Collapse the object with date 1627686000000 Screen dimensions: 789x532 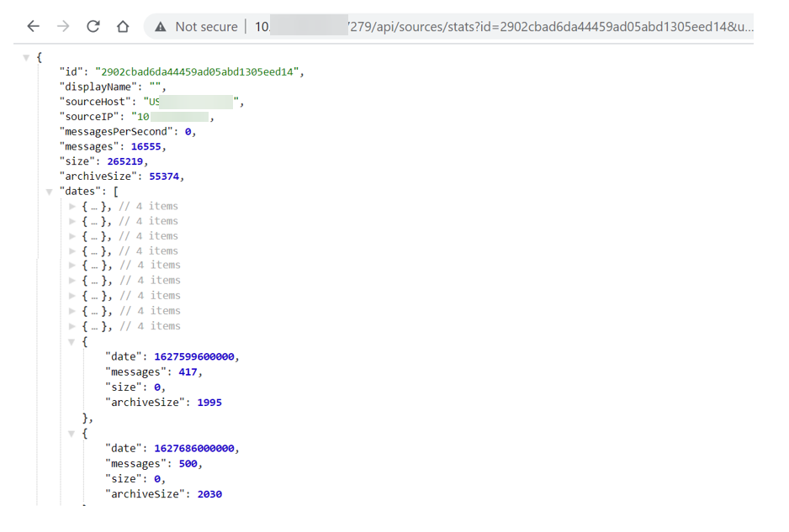tap(73, 434)
